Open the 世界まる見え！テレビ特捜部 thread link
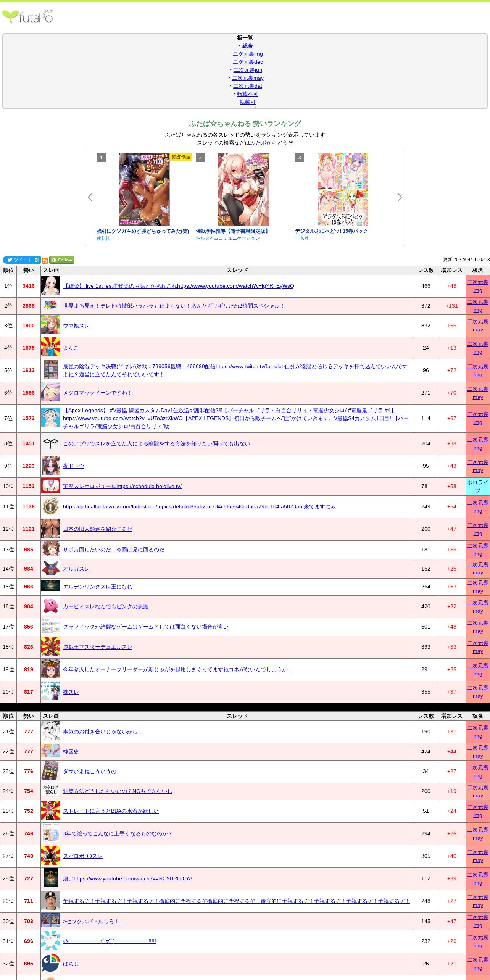490x980 pixels. coord(174,306)
